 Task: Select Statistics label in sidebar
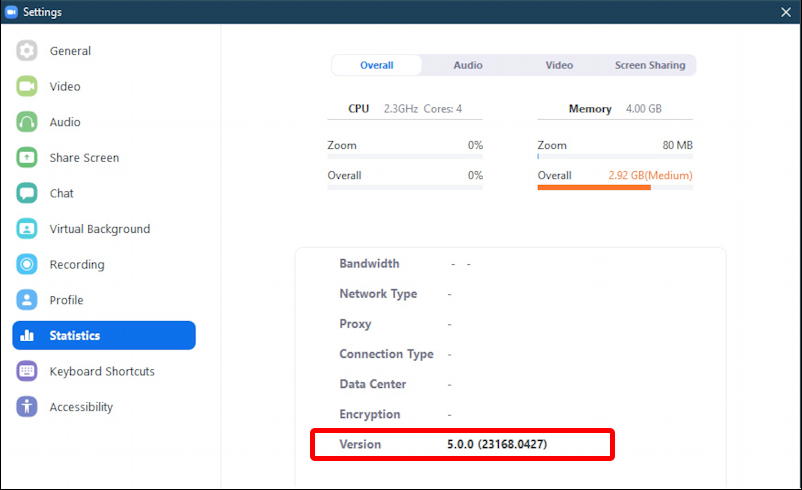tap(75, 336)
